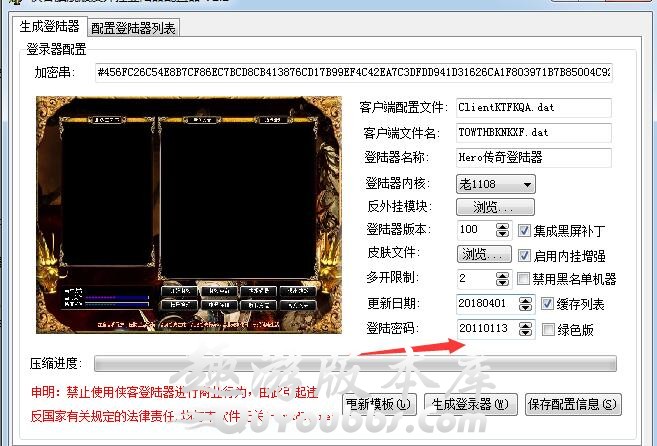The width and height of the screenshot is (657, 446).
Task: Switch to the 生成登陆器 tab
Action: pos(49,27)
